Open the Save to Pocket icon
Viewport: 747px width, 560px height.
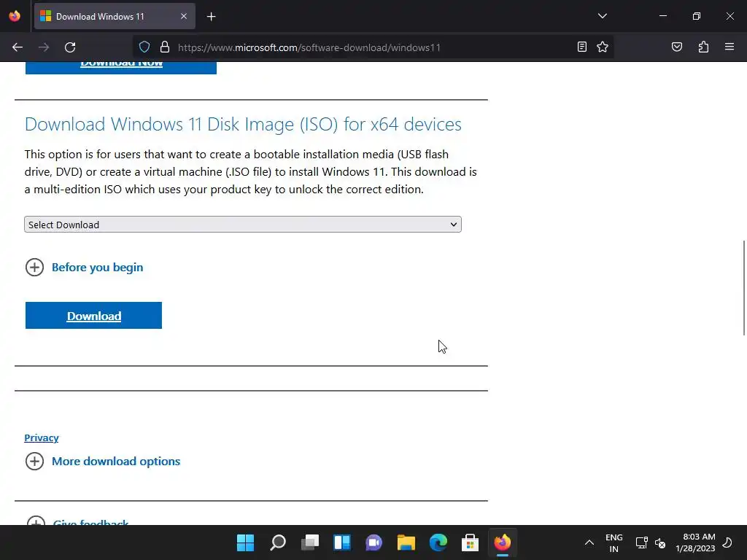pos(677,47)
